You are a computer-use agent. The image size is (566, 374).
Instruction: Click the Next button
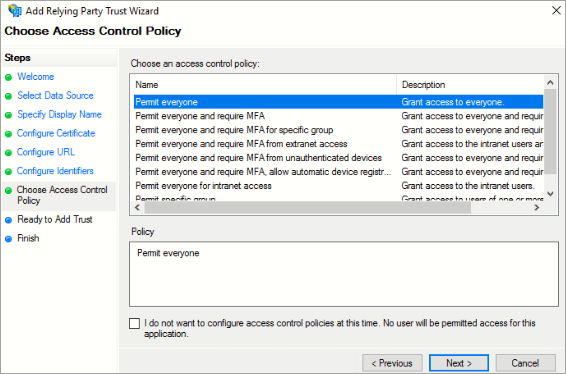pos(459,363)
